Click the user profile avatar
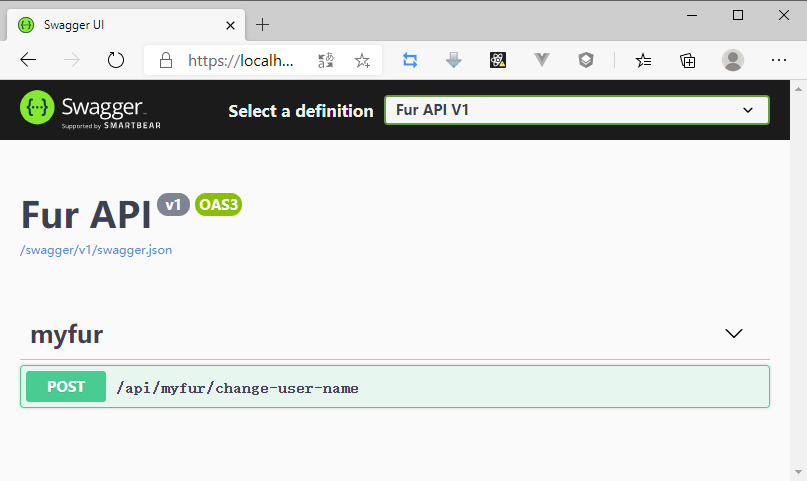 (733, 60)
